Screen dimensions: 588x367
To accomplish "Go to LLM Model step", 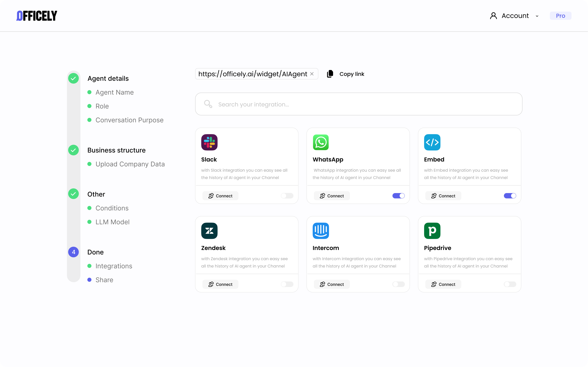I will point(112,222).
